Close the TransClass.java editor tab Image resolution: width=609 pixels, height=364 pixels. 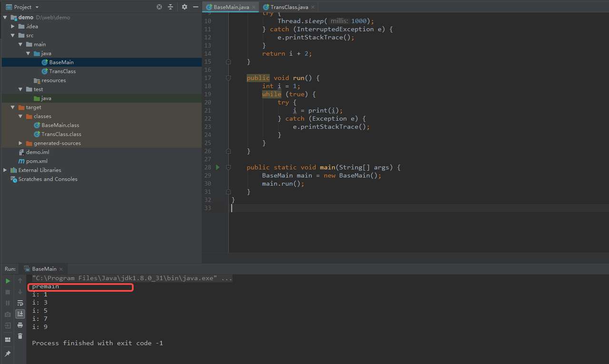pyautogui.click(x=313, y=7)
